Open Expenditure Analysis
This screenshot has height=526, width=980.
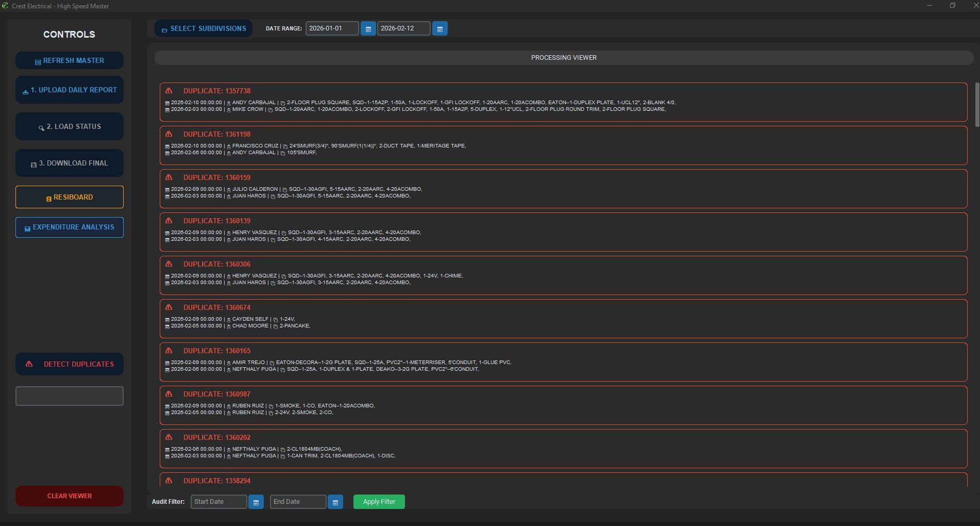[x=70, y=227]
